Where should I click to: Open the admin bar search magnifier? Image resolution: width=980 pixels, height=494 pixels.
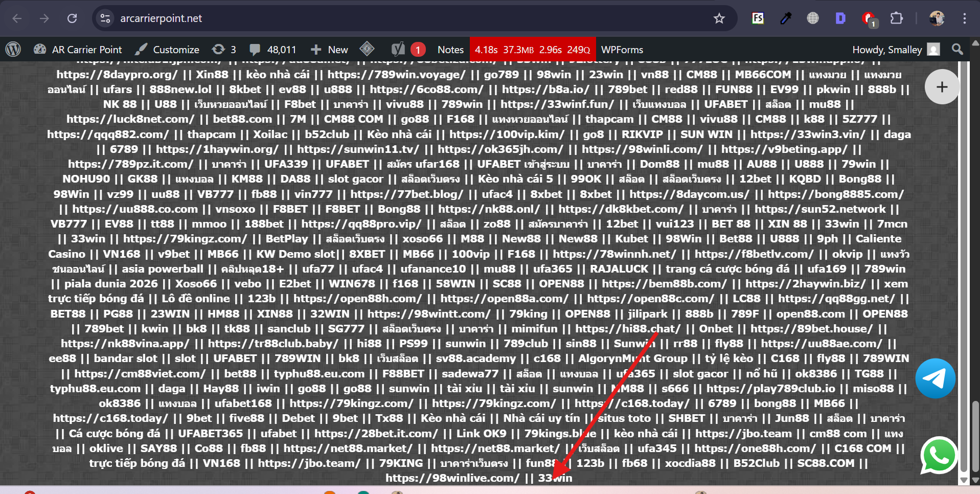tap(958, 50)
